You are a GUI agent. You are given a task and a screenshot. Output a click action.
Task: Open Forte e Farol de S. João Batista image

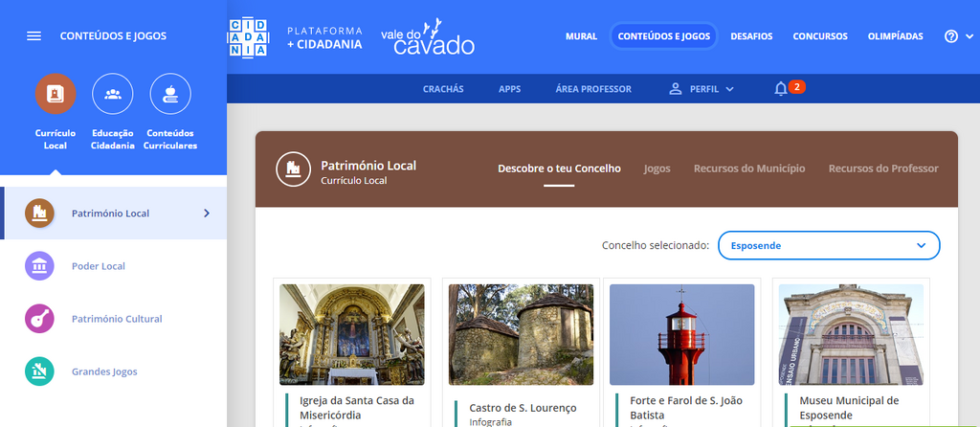681,334
